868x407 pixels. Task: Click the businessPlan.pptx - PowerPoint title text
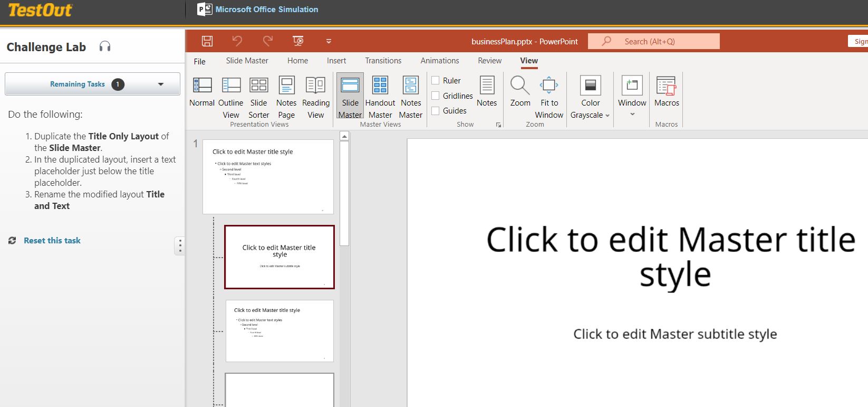pyautogui.click(x=525, y=41)
